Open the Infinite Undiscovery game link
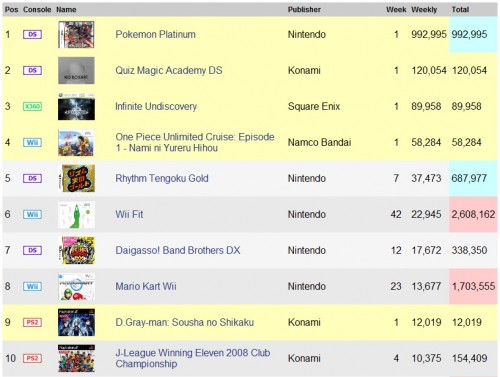 (x=156, y=106)
